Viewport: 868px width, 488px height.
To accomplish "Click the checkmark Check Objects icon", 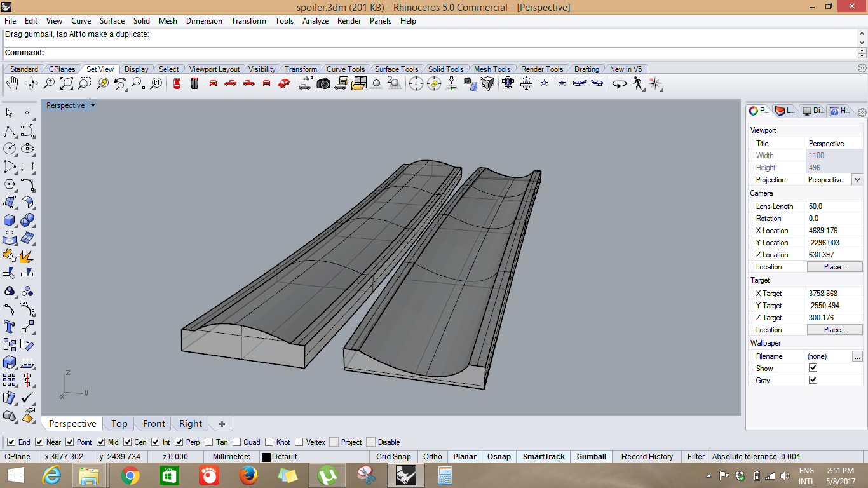I will (27, 398).
